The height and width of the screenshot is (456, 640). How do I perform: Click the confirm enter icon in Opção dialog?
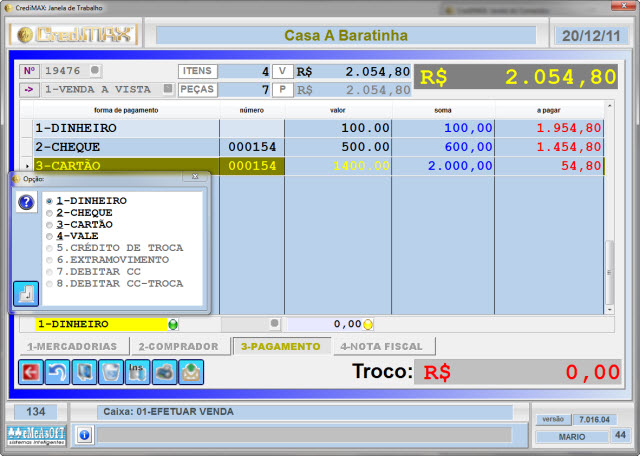pos(25,294)
